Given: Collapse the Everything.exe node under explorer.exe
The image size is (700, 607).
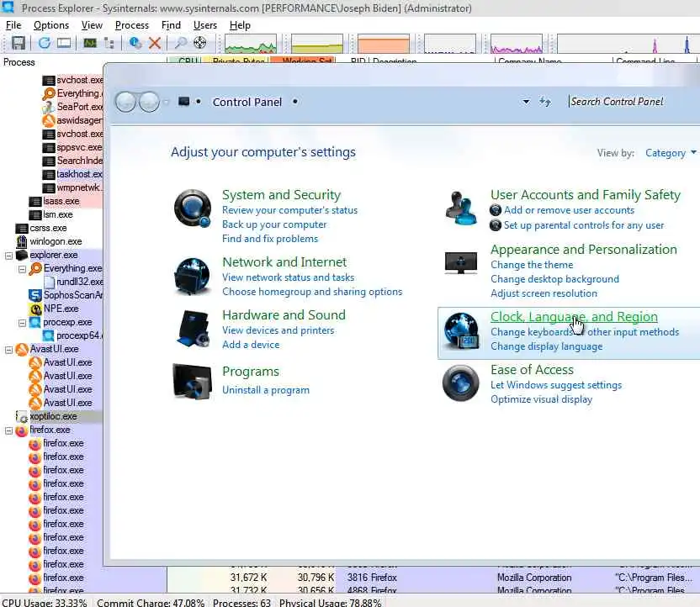Looking at the screenshot, I should (22, 269).
